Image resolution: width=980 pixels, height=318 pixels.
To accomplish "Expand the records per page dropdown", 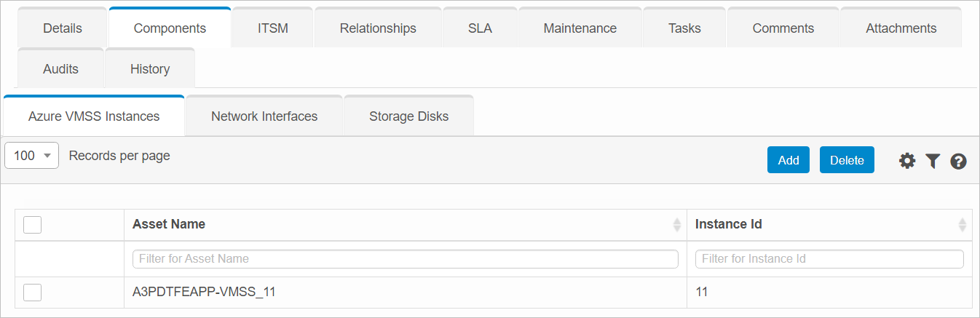I will pyautogui.click(x=32, y=156).
